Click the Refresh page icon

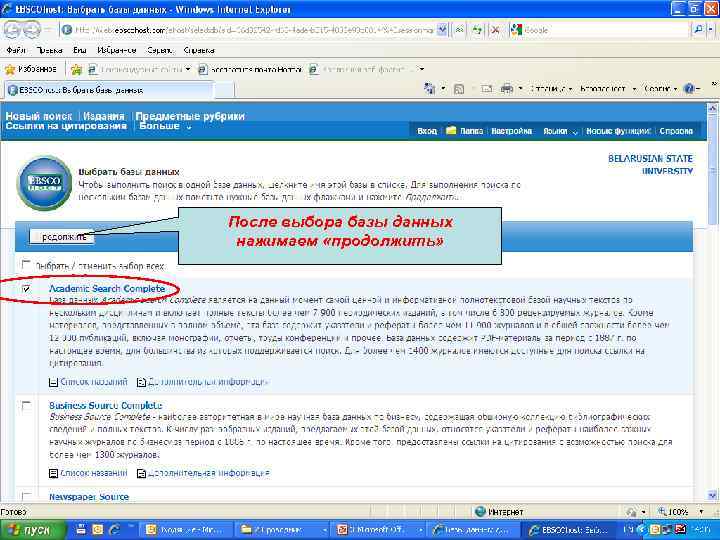tap(478, 30)
